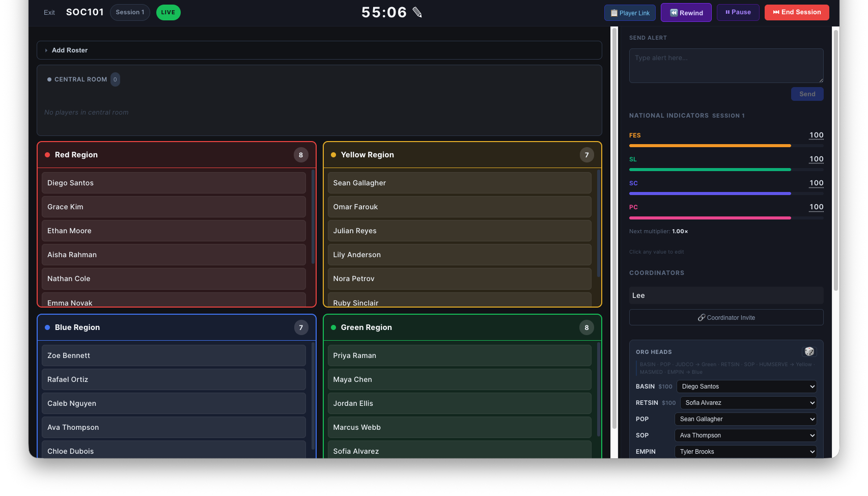The height and width of the screenshot is (496, 868).
Task: Open the BASIN org head dropdown
Action: coord(746,387)
